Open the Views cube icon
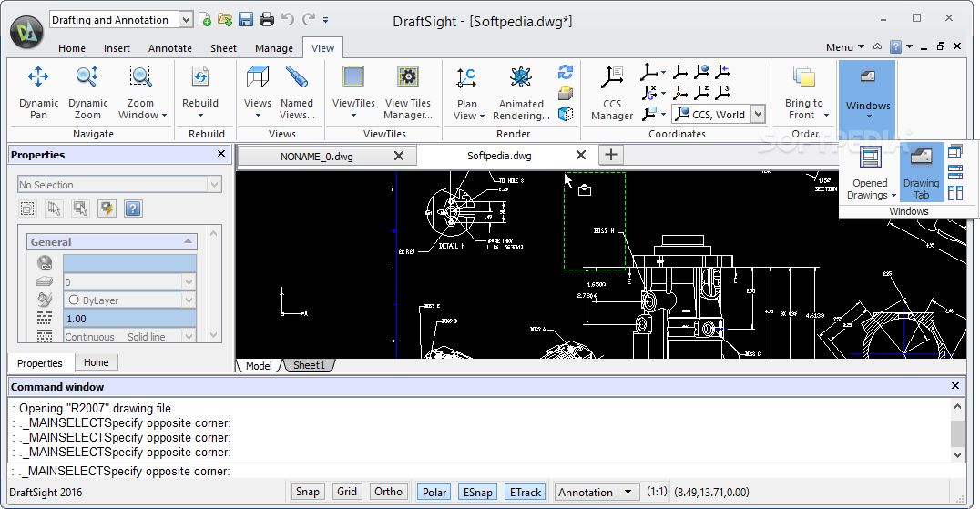This screenshot has width=980, height=509. click(258, 76)
